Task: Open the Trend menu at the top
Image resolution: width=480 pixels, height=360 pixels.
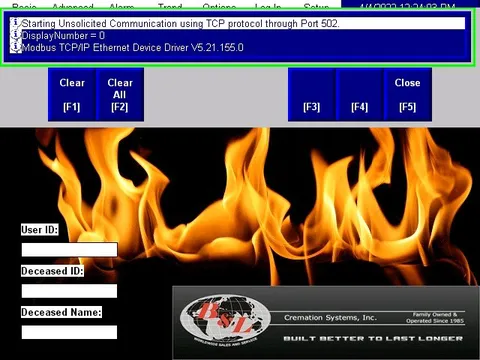Action: [x=170, y=6]
